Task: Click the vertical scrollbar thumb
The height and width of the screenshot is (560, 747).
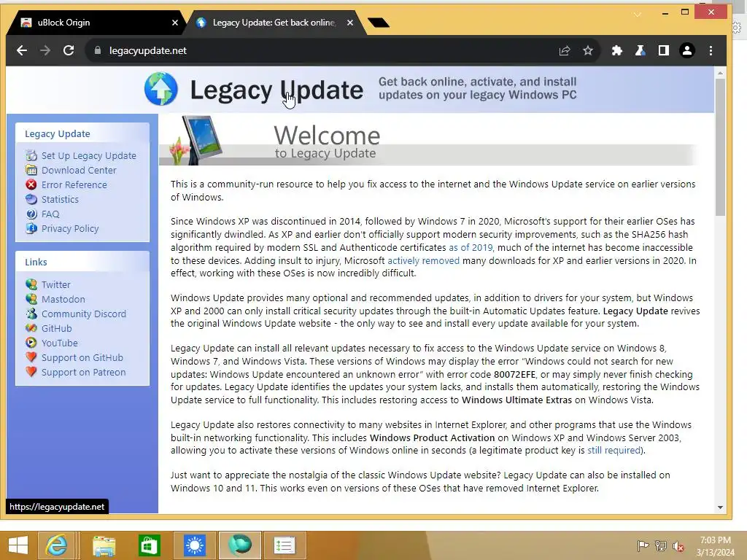Action: tap(720, 147)
